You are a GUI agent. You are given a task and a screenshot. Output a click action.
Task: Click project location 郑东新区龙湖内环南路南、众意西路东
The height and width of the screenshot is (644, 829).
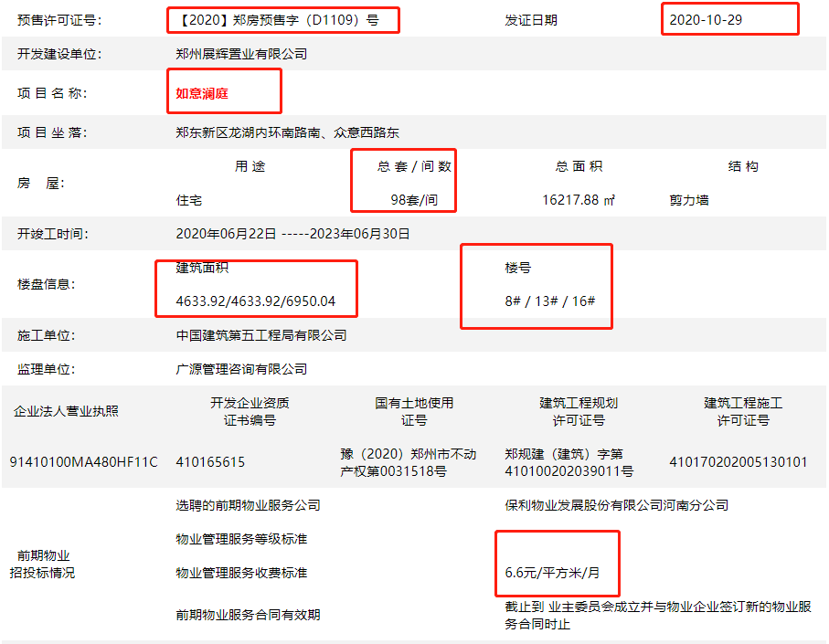(287, 132)
